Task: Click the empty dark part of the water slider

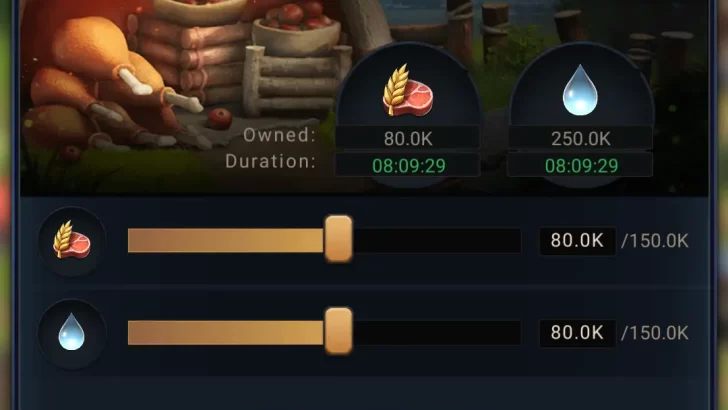Action: [x=436, y=332]
